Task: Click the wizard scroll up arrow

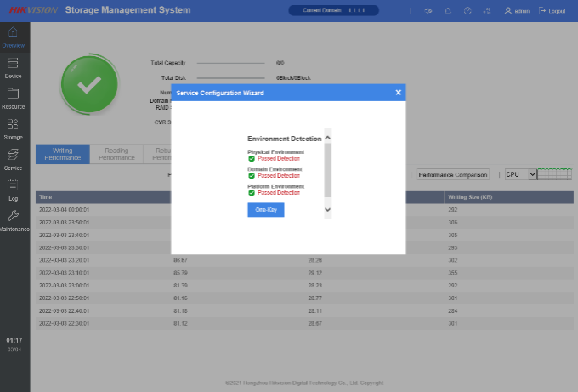Action: (328, 138)
